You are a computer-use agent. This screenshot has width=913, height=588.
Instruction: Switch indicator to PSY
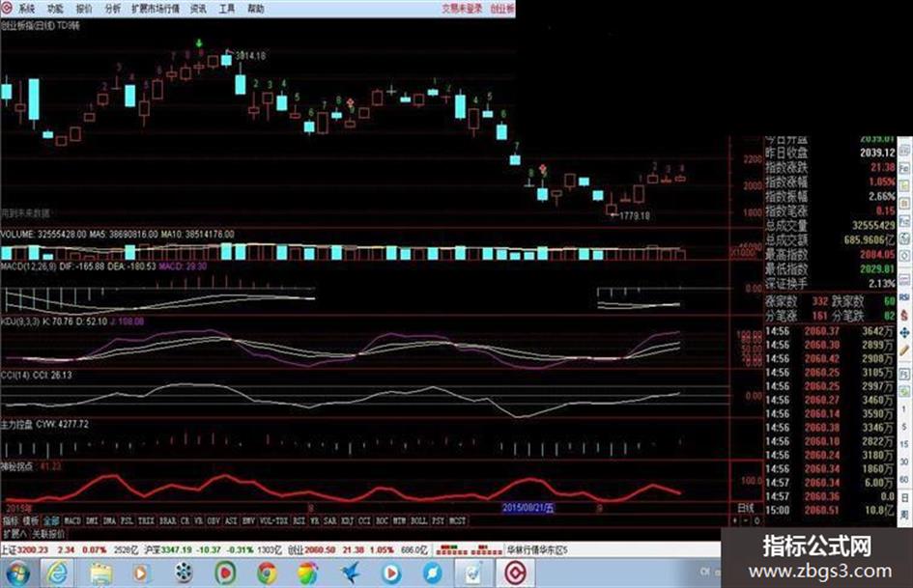tap(439, 521)
